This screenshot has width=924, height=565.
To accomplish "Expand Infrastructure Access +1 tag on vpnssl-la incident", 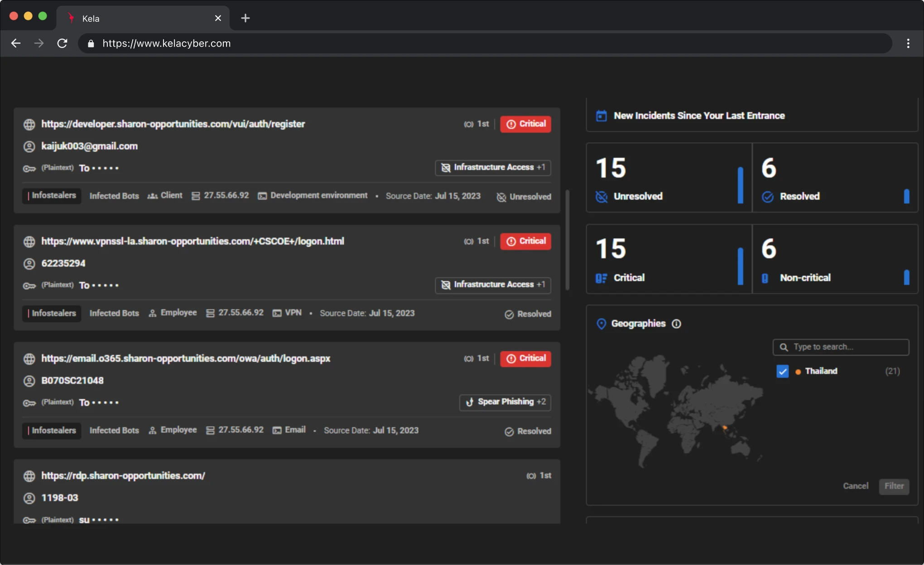I will tap(493, 285).
